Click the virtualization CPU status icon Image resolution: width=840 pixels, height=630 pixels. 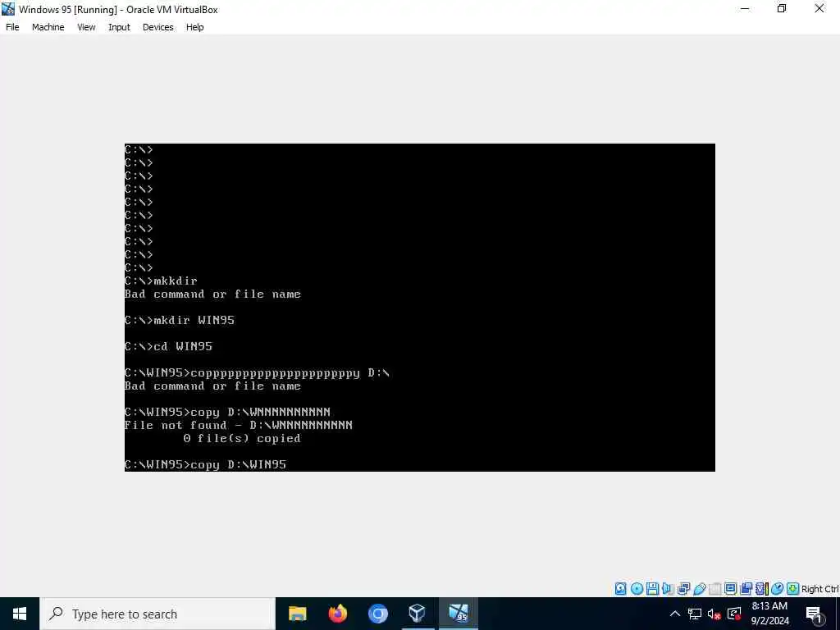click(x=762, y=589)
